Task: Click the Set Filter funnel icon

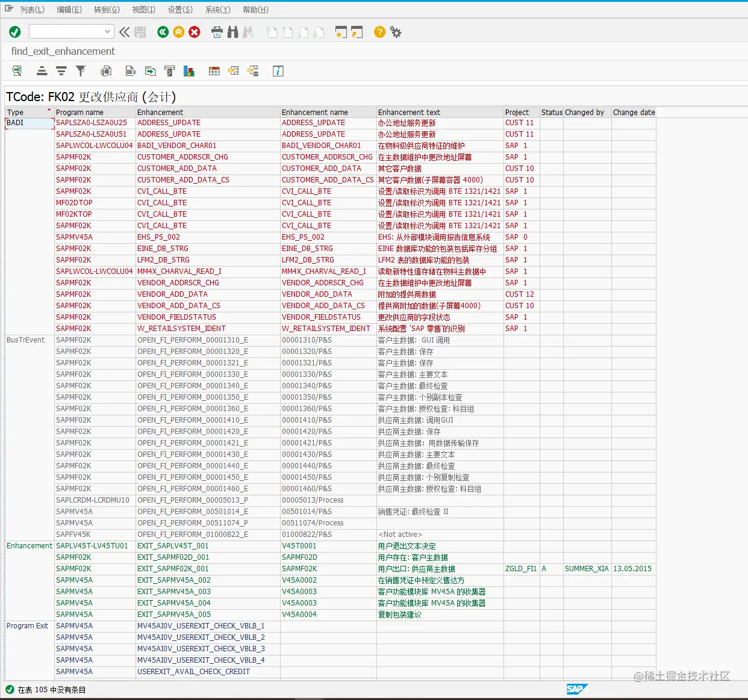Action: tap(81, 71)
